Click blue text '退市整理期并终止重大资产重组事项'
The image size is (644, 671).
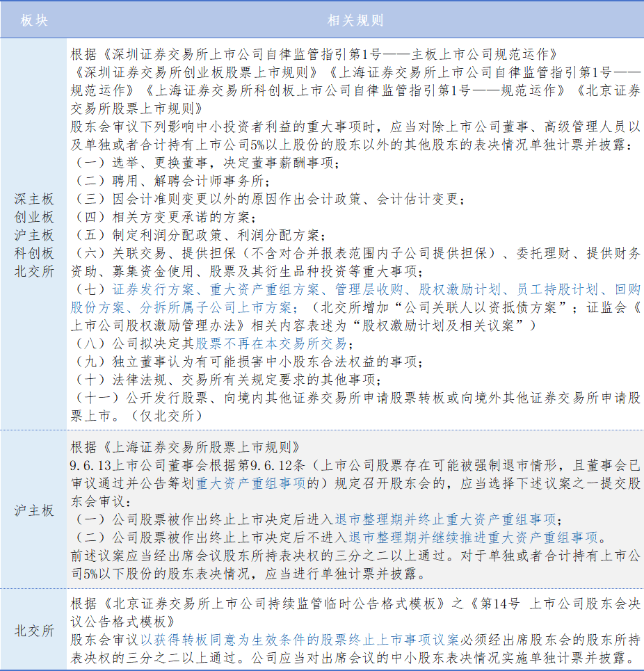point(446,519)
